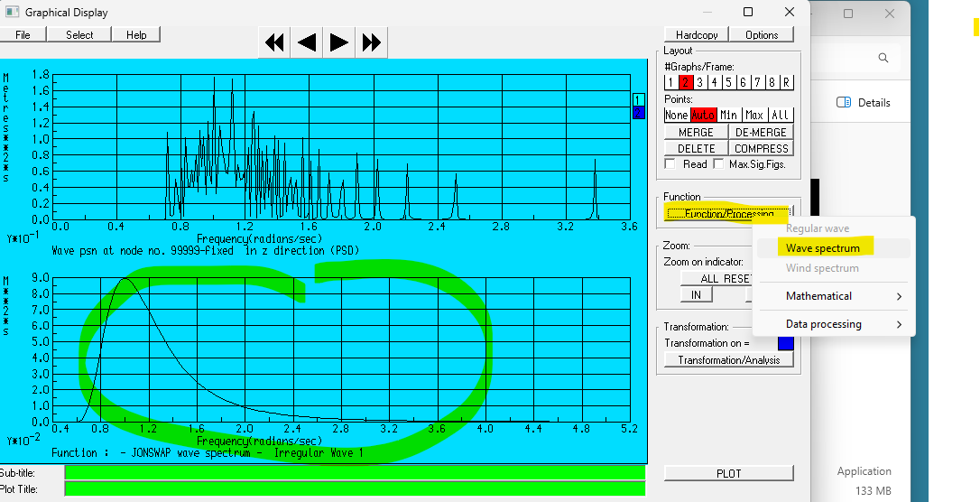Click the Sub-title input field
The width and height of the screenshot is (980, 502).
click(x=355, y=472)
